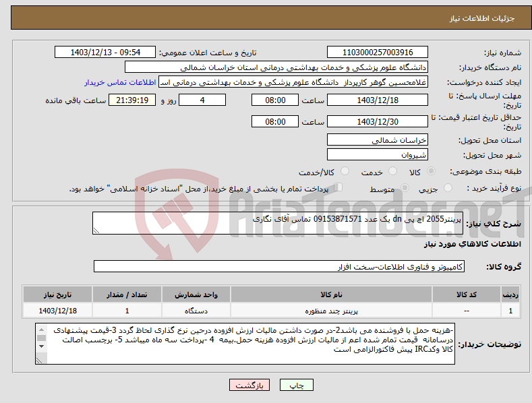The width and height of the screenshot is (532, 403).
Task: Click the پرینتر چند منظوره table cell
Action: [331, 311]
